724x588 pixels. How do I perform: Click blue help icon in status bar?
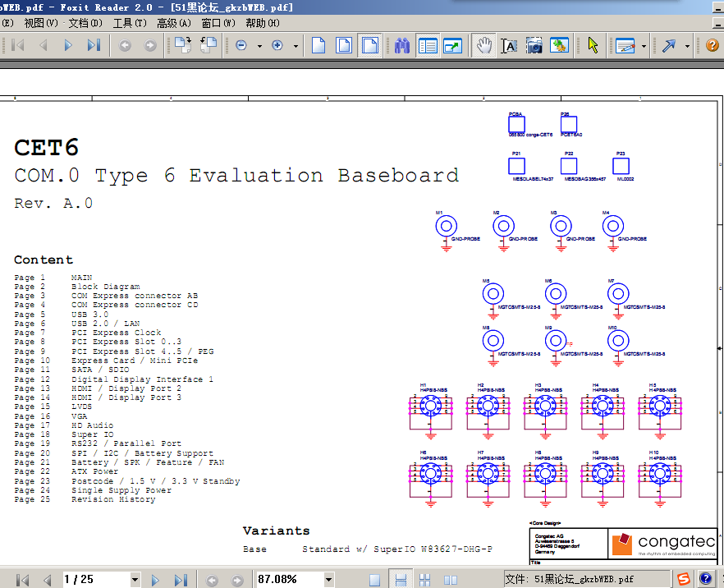pos(705,578)
